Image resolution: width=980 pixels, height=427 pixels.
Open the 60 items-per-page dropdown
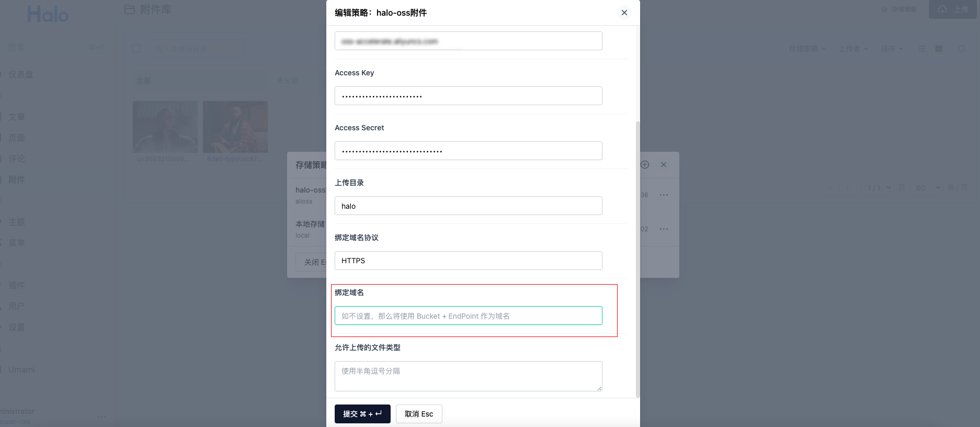click(x=928, y=187)
